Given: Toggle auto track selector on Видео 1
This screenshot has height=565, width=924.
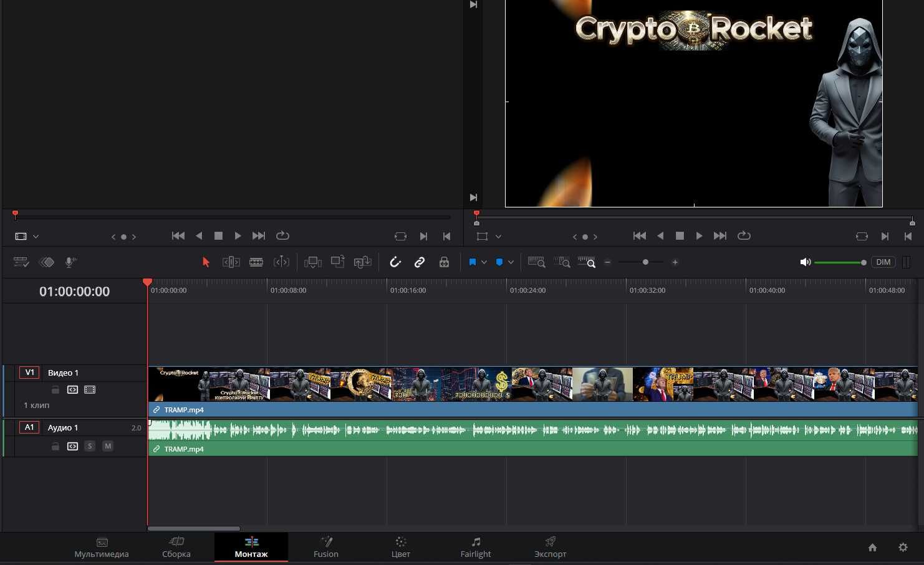Looking at the screenshot, I should [x=72, y=390].
